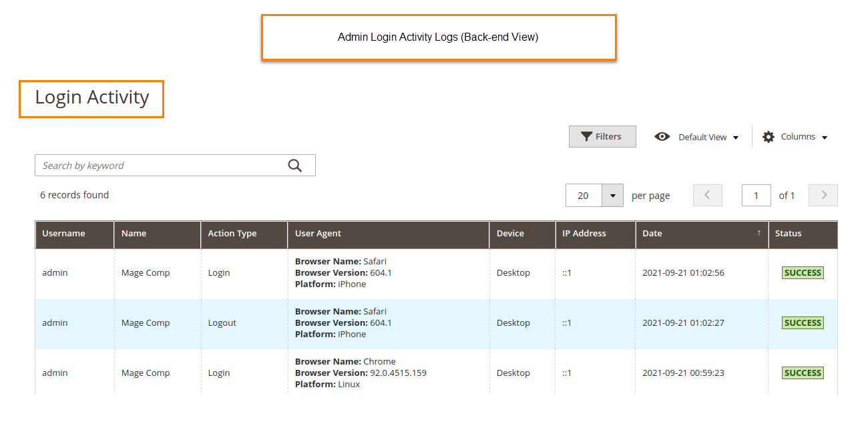Image resolution: width=868 pixels, height=444 pixels.
Task: Click the Search by keyword field
Action: pos(175,166)
